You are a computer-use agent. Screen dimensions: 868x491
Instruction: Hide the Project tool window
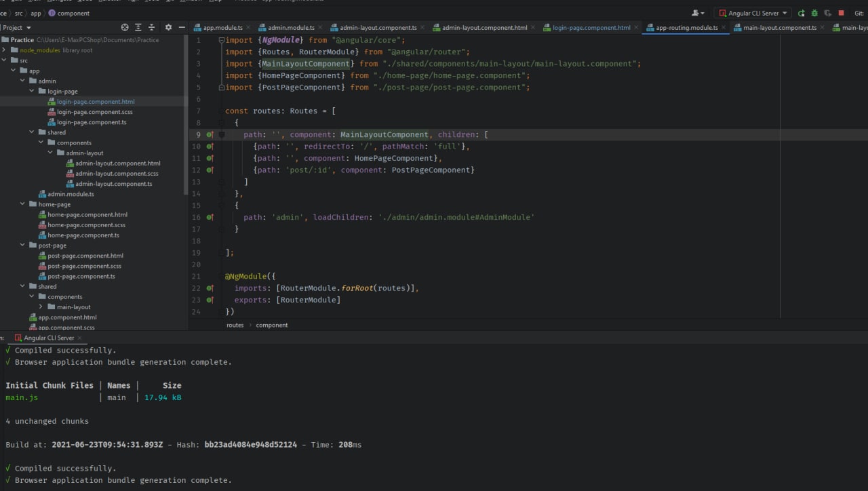[182, 28]
